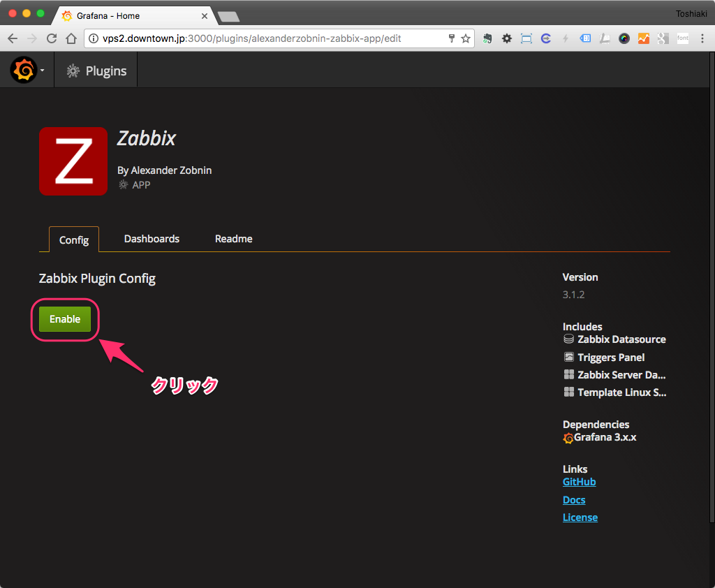
Task: Bookmark this page with star icon
Action: tap(466, 38)
